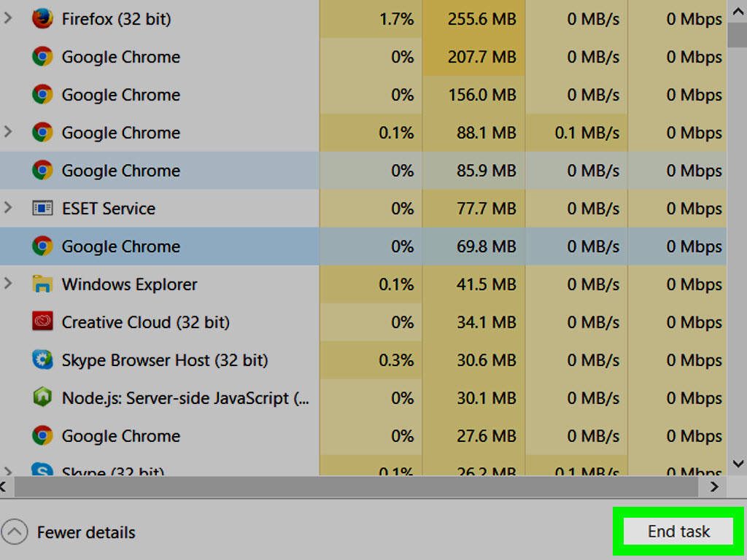Click the vertical scrollbar down arrow

coord(738,463)
